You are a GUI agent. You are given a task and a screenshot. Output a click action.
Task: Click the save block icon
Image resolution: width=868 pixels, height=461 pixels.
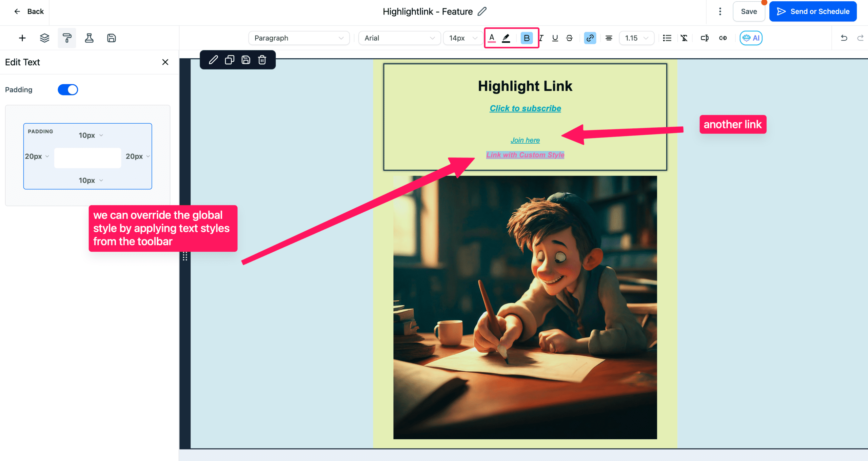tap(246, 60)
